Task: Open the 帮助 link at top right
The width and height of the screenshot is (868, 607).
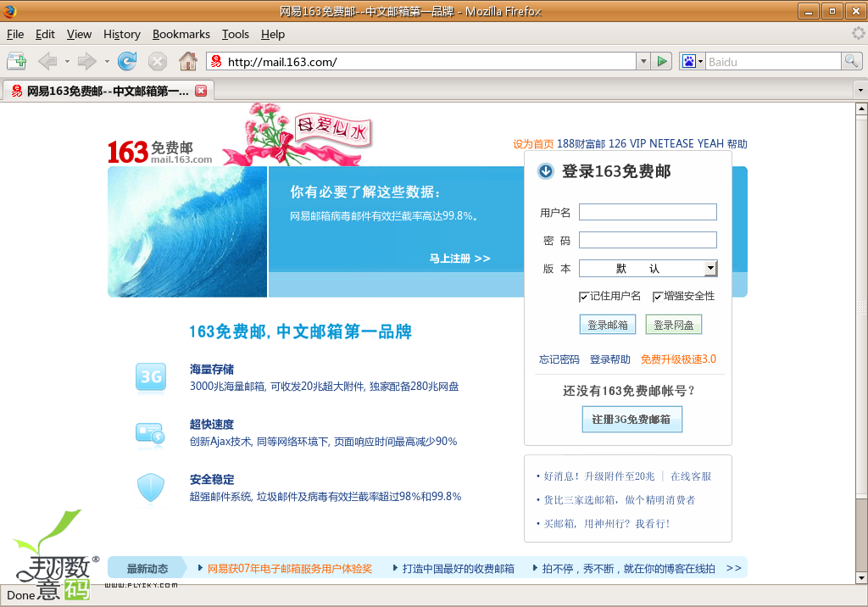Action: (737, 144)
